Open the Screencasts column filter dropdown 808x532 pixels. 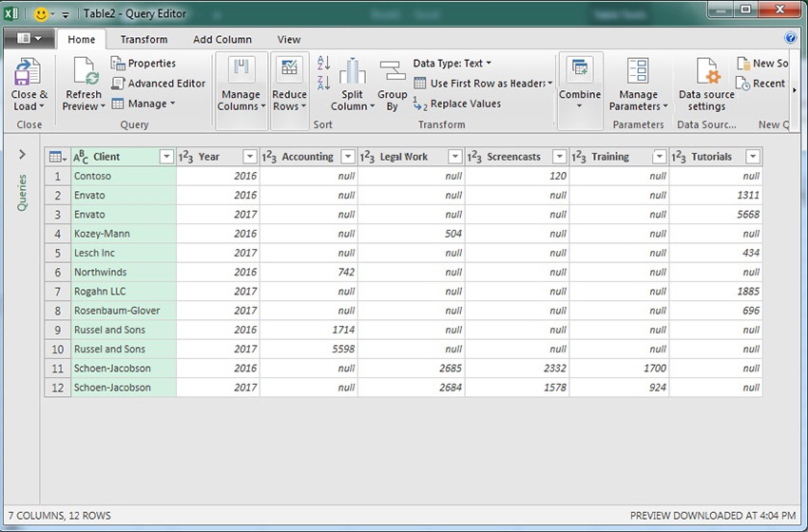[560, 157]
